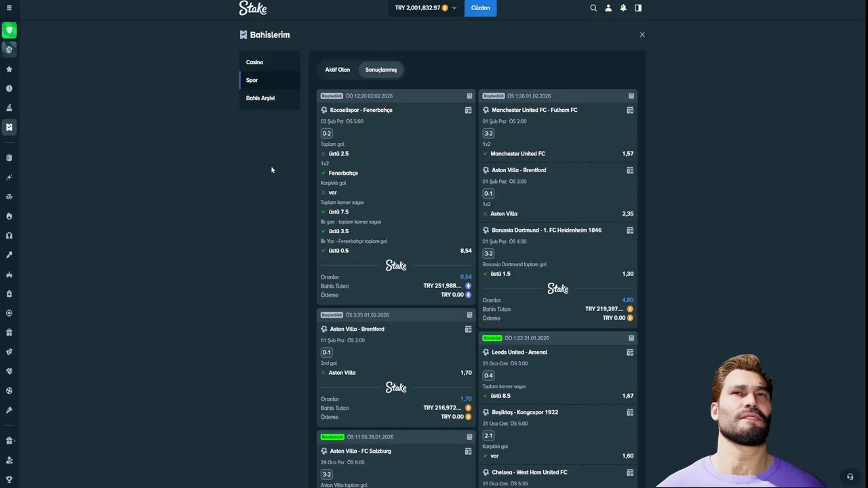Open stats icon for Kocaelispor - Fenerbahçe
The width and height of the screenshot is (868, 488).
(x=468, y=110)
